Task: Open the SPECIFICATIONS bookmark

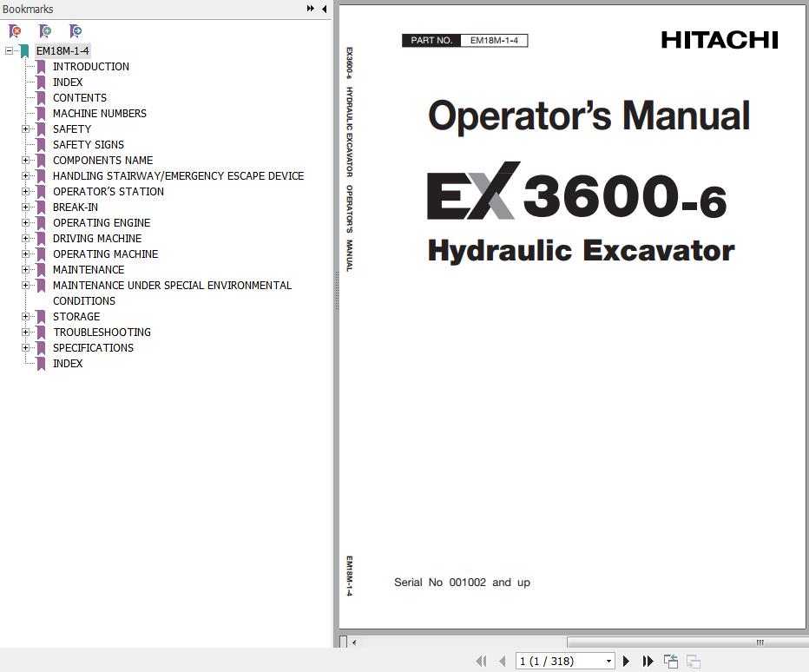Action: [93, 348]
